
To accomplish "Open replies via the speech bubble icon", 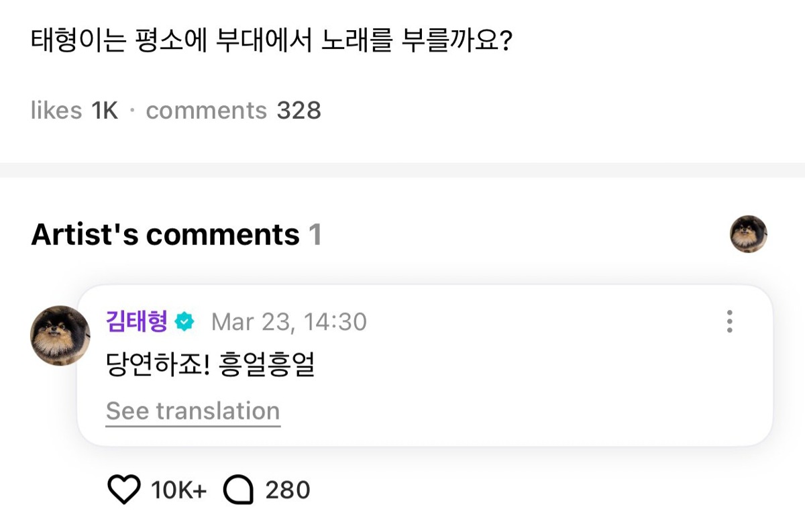I will (238, 490).
